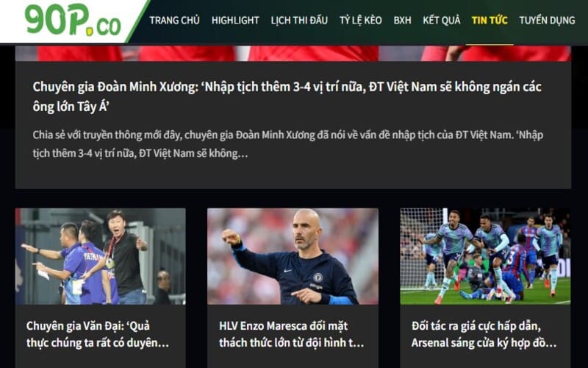The width and height of the screenshot is (588, 368).
Task: Open TUYỂN DỤNG recruitment page
Action: coord(547,21)
